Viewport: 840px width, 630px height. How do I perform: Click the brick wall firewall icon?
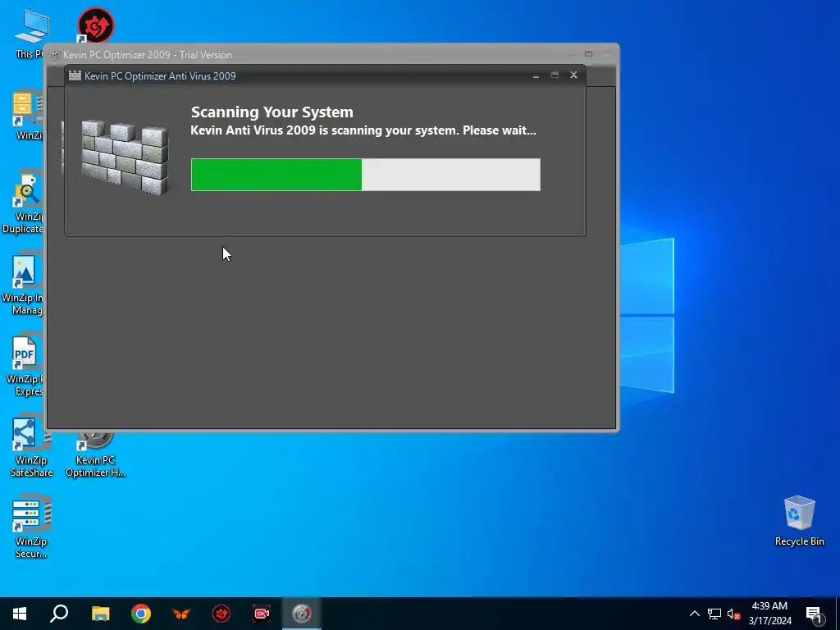click(x=125, y=157)
